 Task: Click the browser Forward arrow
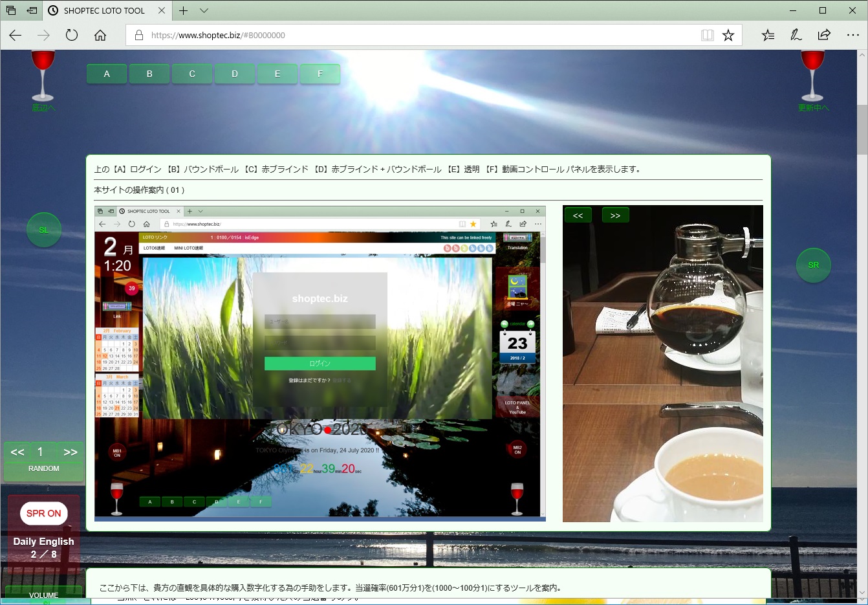pyautogui.click(x=43, y=35)
